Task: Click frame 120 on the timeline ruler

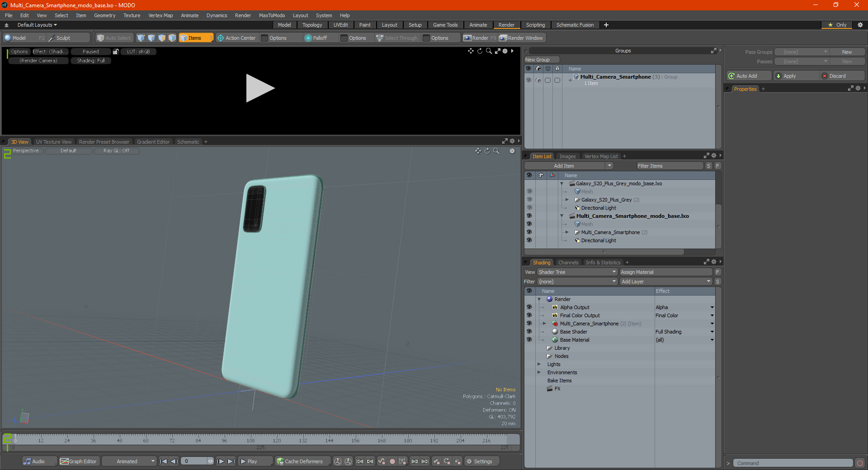Action: click(277, 440)
